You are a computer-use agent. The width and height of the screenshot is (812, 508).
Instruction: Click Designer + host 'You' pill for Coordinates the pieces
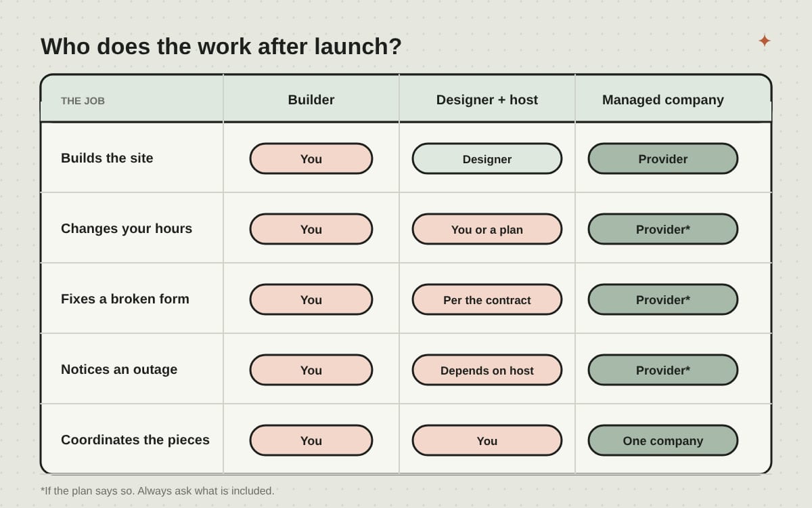pos(487,440)
